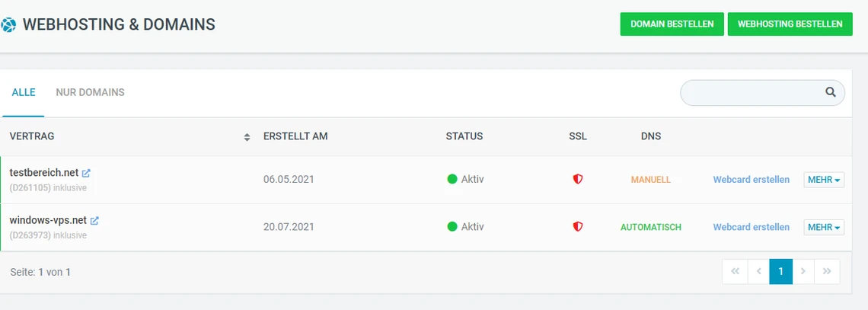Image resolution: width=868 pixels, height=310 pixels.
Task: Switch to the Nur Domains tab
Action: coord(90,92)
